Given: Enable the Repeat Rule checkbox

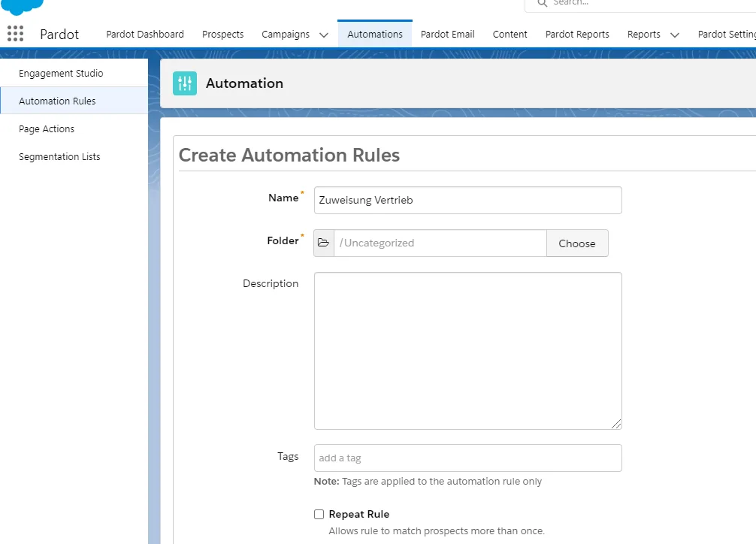Looking at the screenshot, I should point(319,514).
